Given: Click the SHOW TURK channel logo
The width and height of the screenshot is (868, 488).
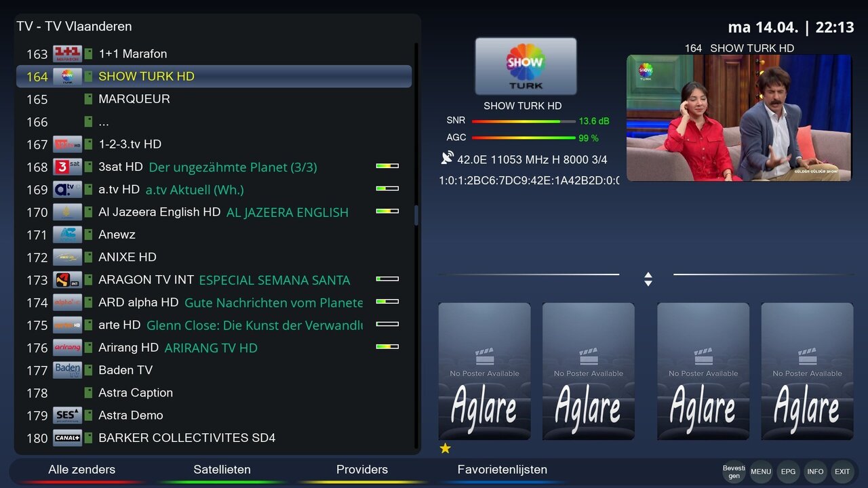Looking at the screenshot, I should pyautogui.click(x=68, y=77).
